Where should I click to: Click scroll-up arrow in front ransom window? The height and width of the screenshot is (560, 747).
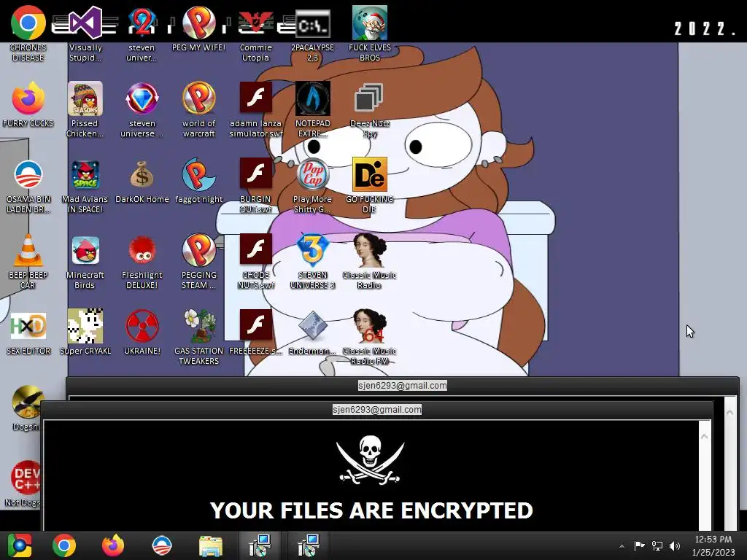(705, 436)
